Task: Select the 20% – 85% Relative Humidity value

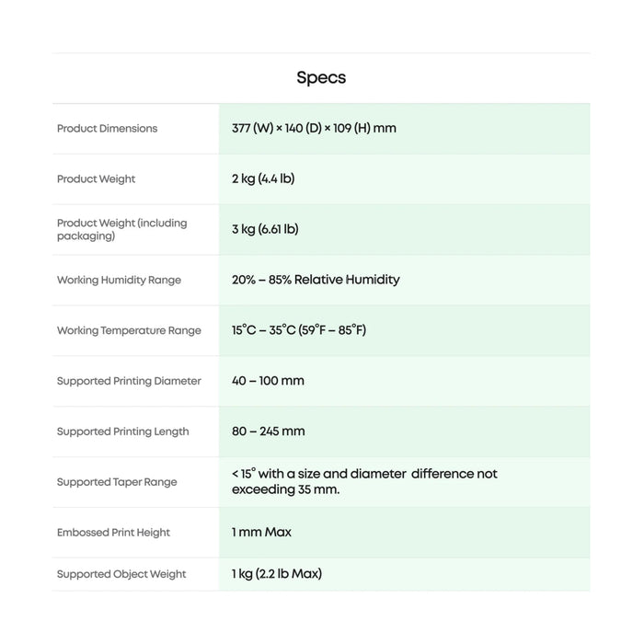Action: (316, 280)
